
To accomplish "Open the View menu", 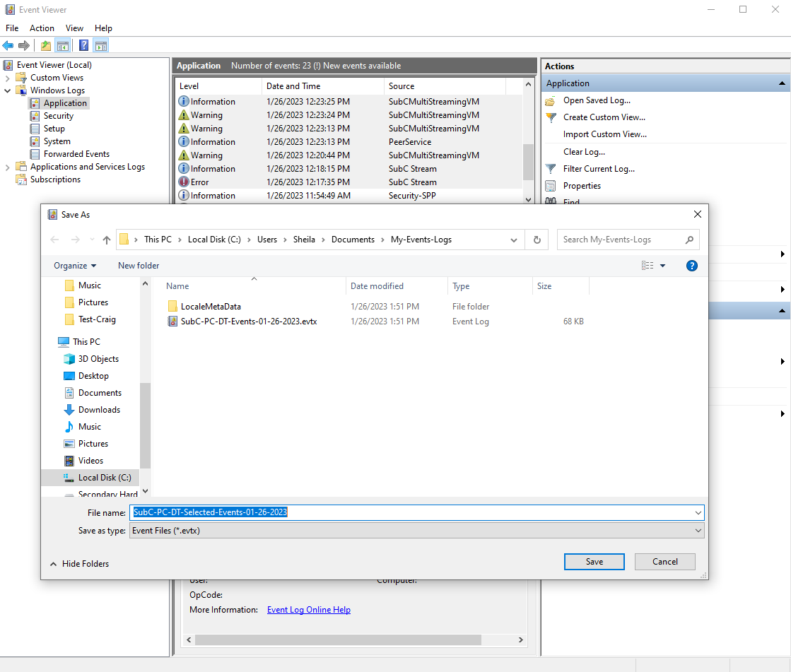I will pyautogui.click(x=74, y=28).
